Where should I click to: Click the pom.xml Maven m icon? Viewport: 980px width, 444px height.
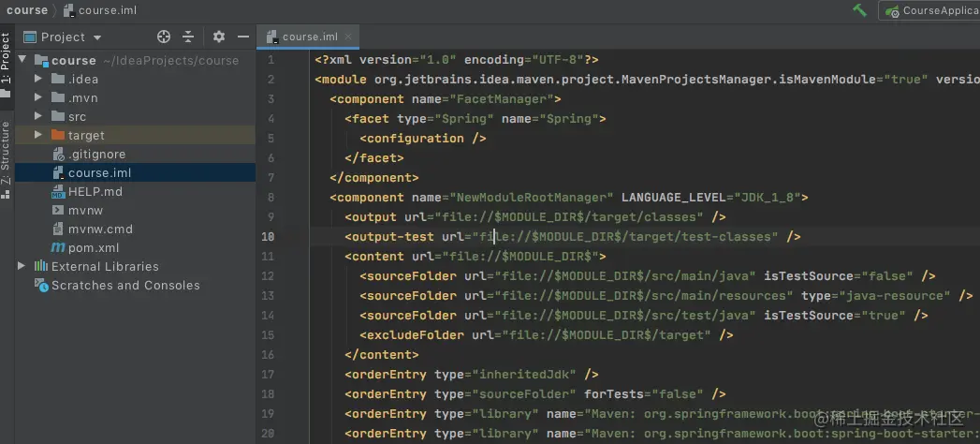[58, 247]
